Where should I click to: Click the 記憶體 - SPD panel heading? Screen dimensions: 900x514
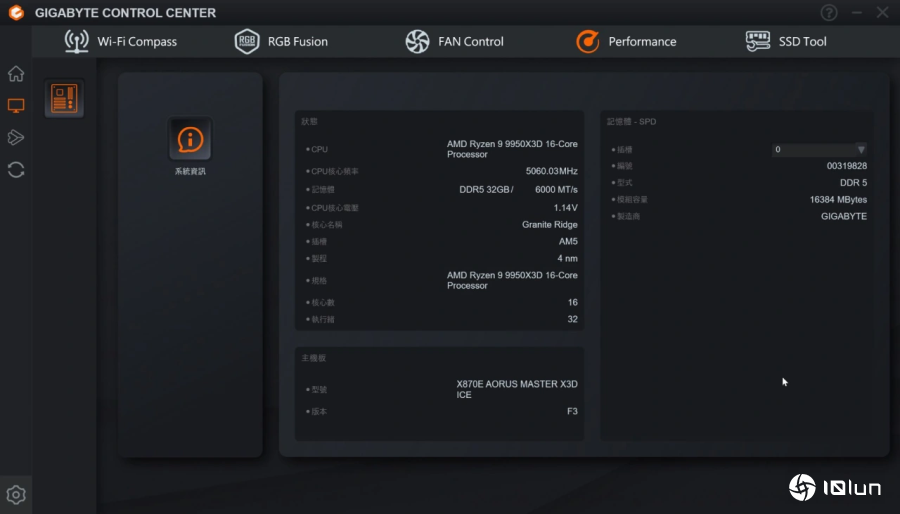[631, 122]
